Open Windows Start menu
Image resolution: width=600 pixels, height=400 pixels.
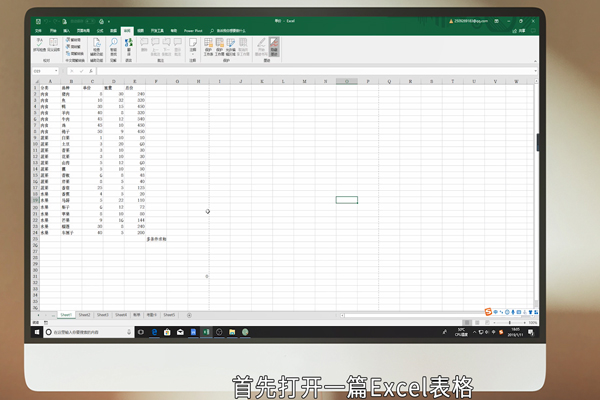pos(37,332)
